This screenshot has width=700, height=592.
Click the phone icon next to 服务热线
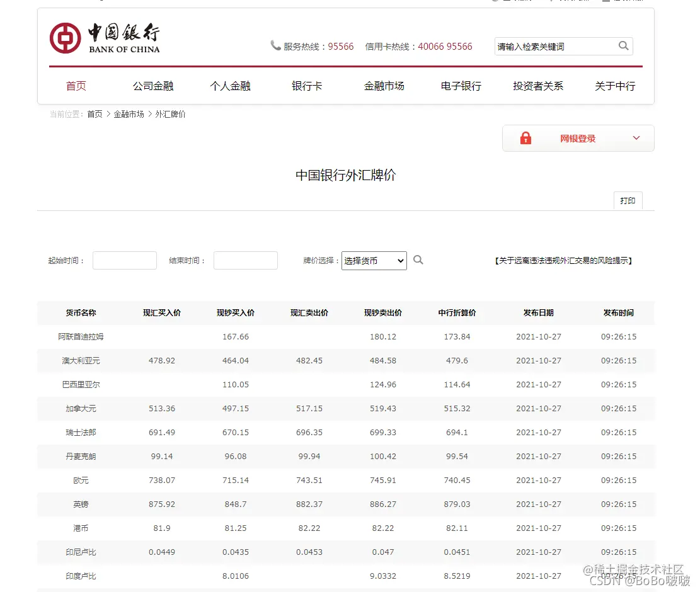(x=275, y=45)
